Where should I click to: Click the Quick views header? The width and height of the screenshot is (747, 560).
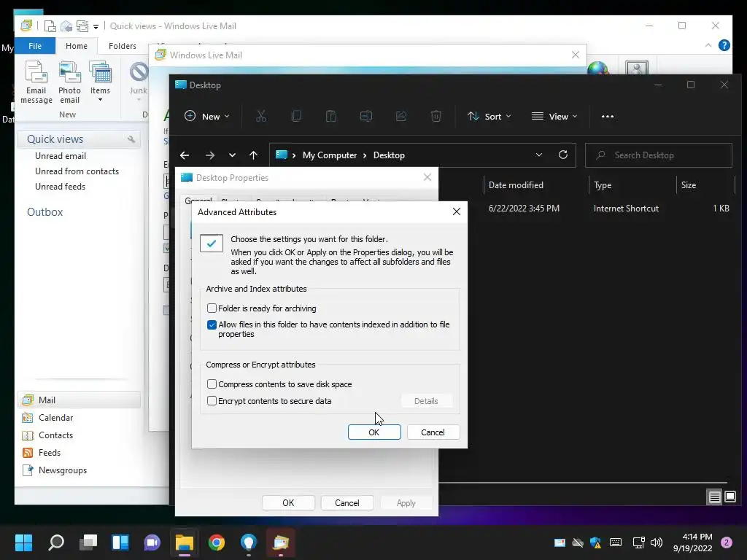79,139
